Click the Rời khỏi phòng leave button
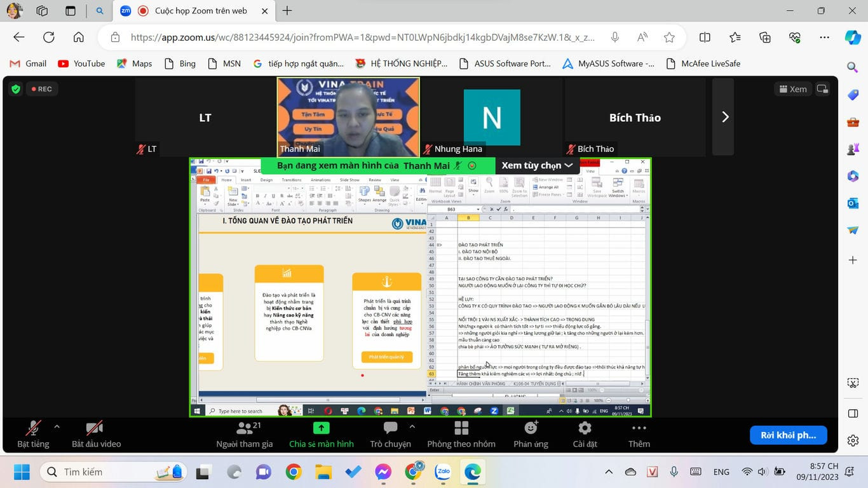 click(x=788, y=435)
